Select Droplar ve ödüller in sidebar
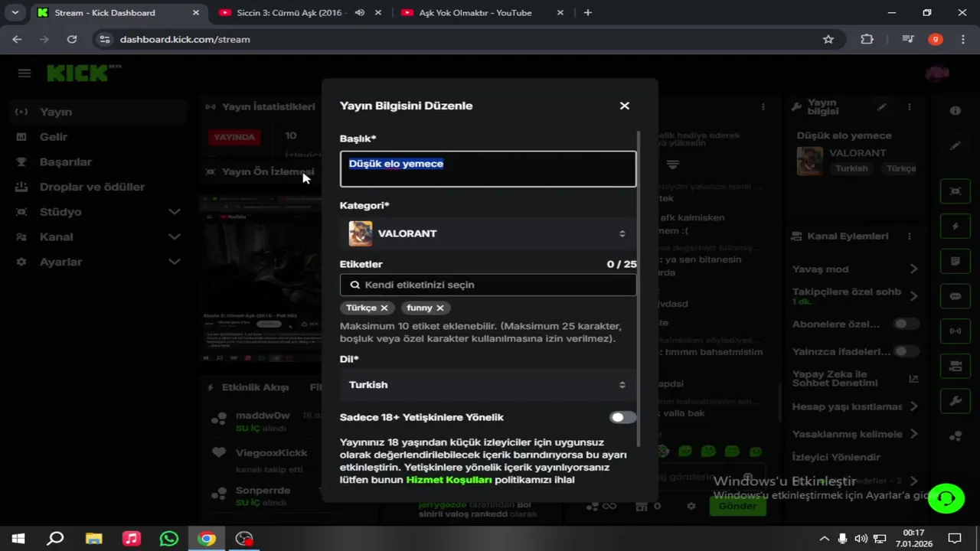Image resolution: width=980 pixels, height=551 pixels. [x=100, y=187]
